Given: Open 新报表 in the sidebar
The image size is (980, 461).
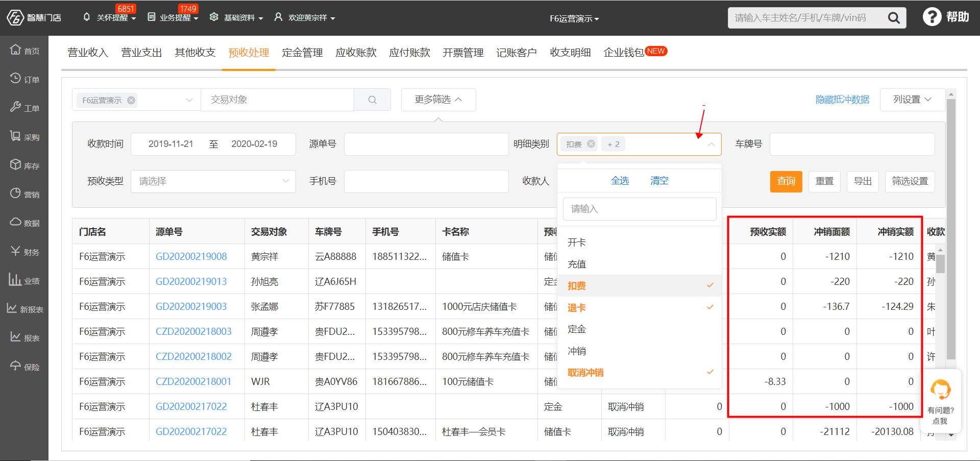Looking at the screenshot, I should [24, 308].
